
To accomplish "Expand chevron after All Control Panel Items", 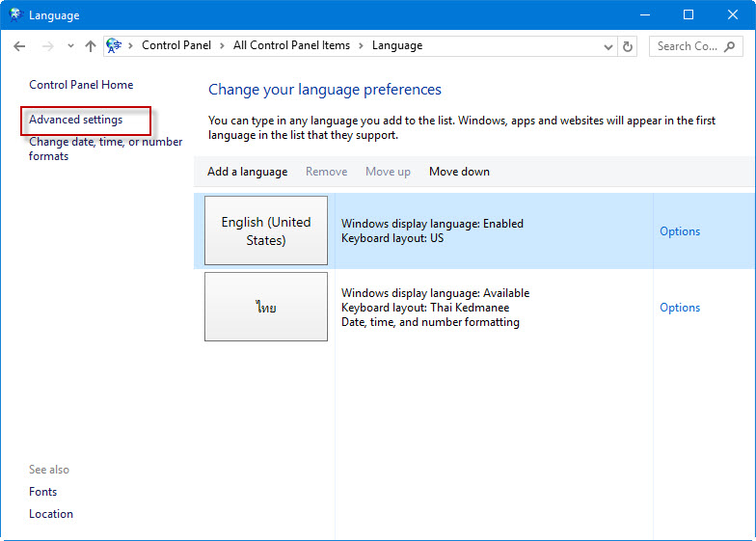I will coord(361,46).
